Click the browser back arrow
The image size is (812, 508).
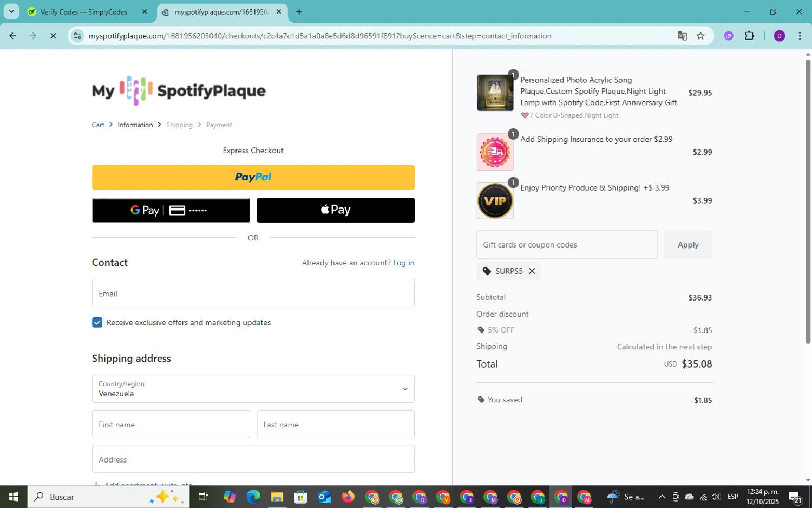(x=12, y=36)
